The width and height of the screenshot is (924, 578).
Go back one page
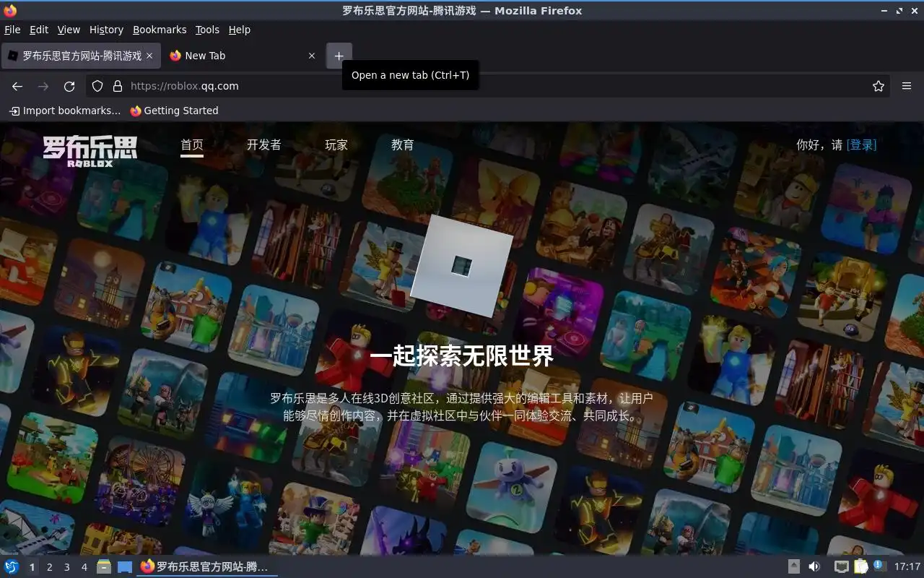tap(17, 86)
